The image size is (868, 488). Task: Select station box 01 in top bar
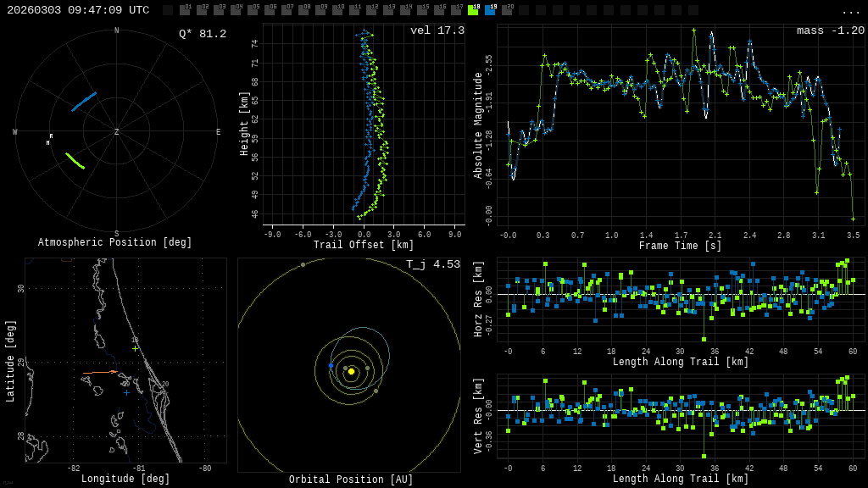pos(185,10)
